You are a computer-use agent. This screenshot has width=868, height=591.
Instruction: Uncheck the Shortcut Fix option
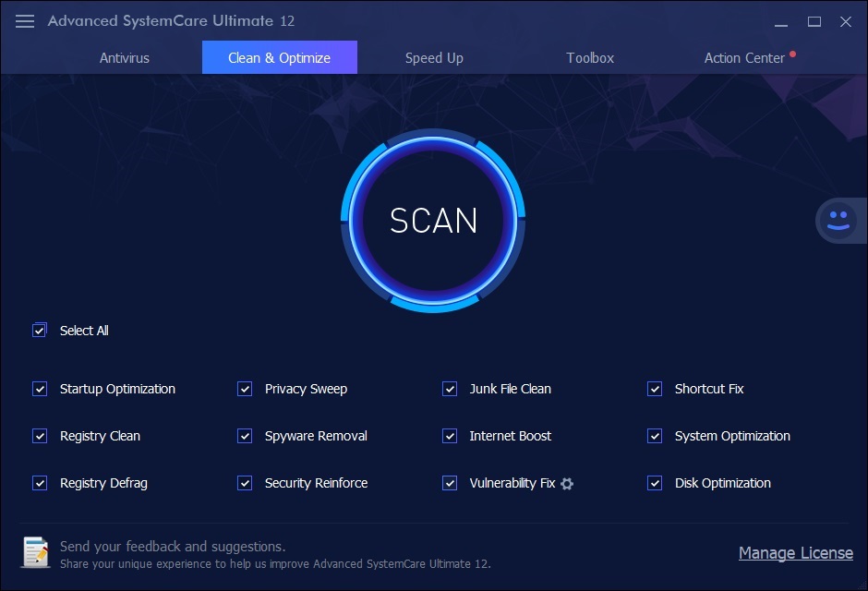[655, 389]
